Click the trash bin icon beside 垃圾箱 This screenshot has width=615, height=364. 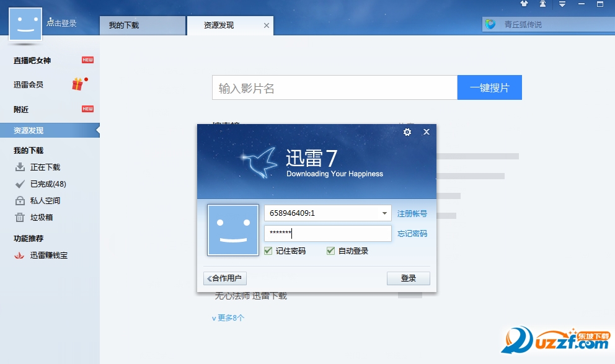(20, 217)
